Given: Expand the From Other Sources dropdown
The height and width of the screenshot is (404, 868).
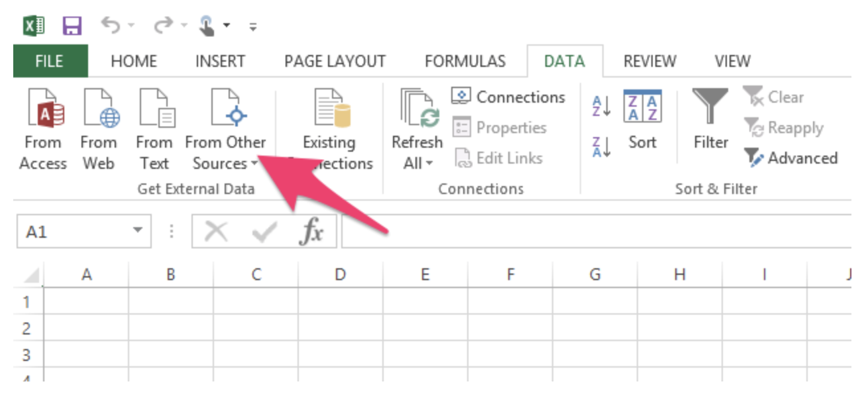Looking at the screenshot, I should pyautogui.click(x=225, y=152).
